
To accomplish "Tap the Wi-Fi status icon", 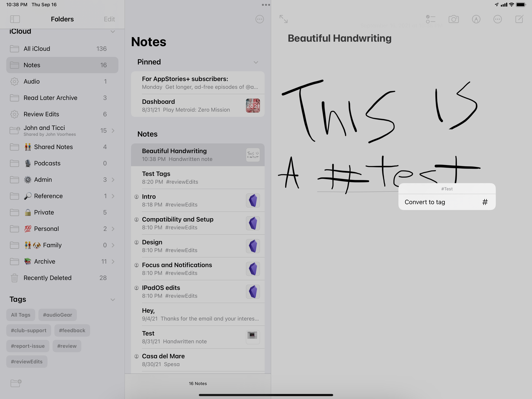I will point(511,5).
